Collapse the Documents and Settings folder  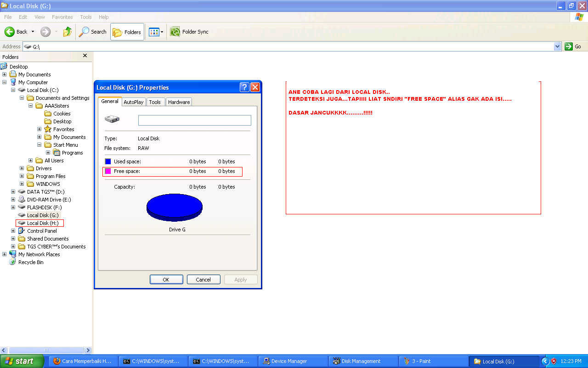21,98
